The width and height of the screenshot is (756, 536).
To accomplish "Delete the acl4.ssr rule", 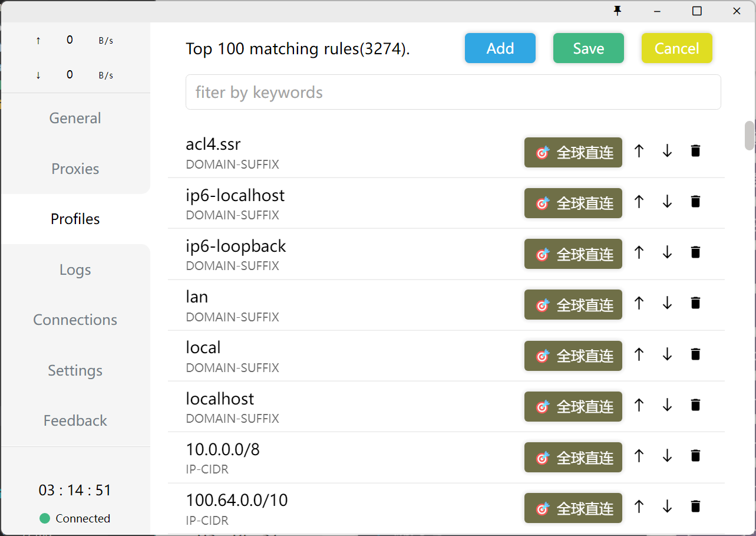I will click(695, 152).
